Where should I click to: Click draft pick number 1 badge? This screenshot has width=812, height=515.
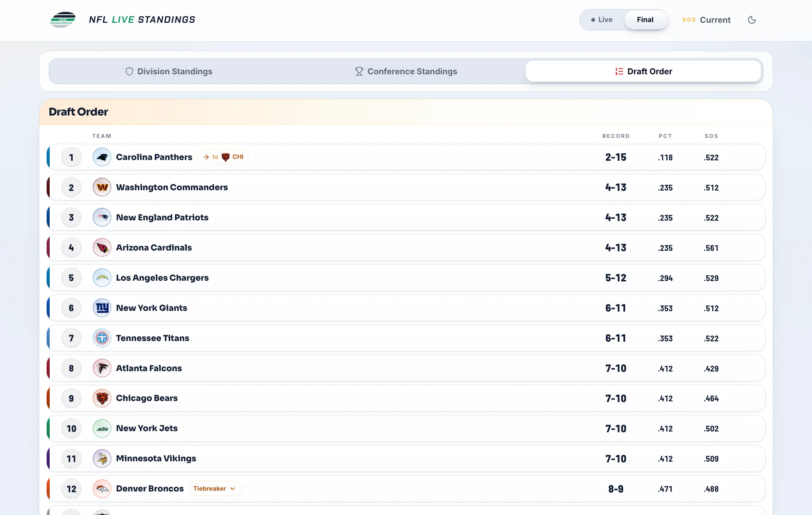pyautogui.click(x=71, y=157)
